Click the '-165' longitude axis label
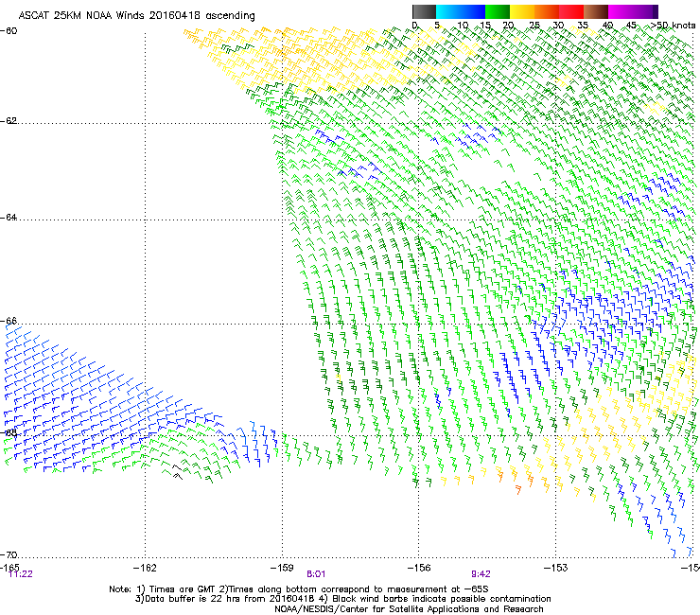The image size is (700, 615). click(9, 567)
